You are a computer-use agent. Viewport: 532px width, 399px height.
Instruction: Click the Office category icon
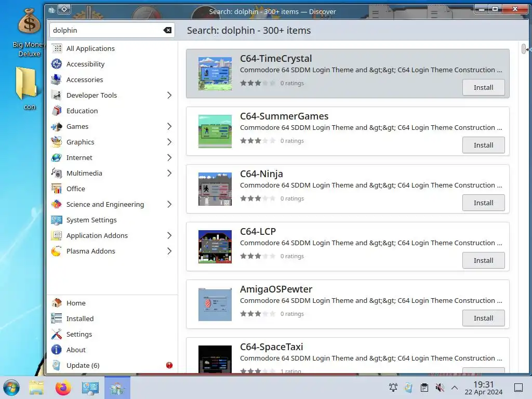point(57,189)
